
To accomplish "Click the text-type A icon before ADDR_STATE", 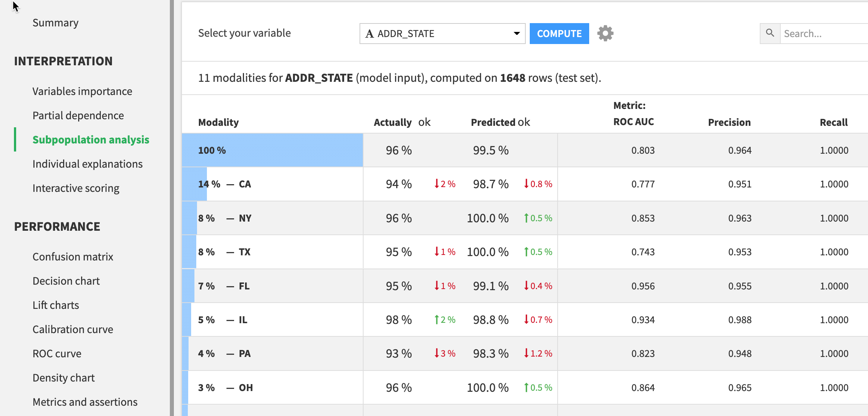I will (x=369, y=34).
